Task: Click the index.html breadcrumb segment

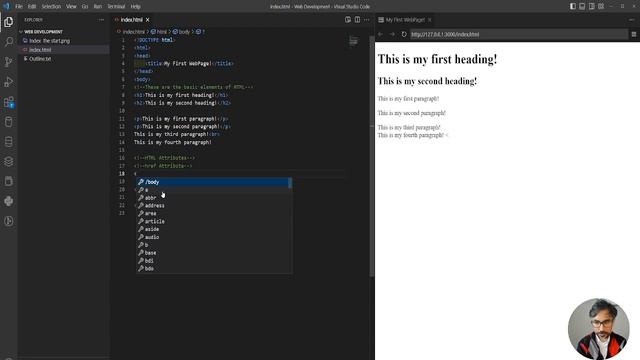Action: pos(131,31)
